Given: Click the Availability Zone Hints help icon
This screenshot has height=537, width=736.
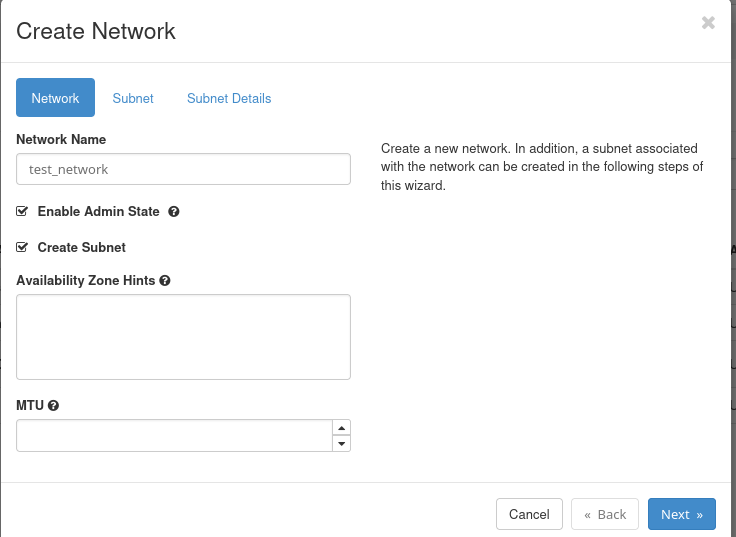Looking at the screenshot, I should point(165,281).
